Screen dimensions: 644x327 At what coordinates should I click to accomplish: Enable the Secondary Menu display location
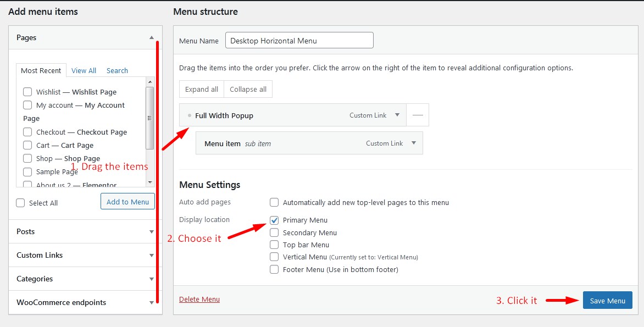[x=274, y=232]
